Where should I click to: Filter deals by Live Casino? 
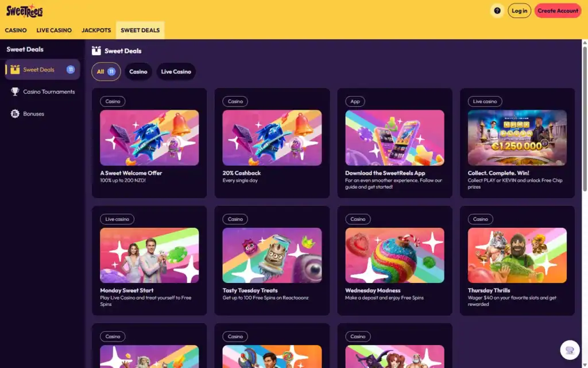click(x=176, y=72)
